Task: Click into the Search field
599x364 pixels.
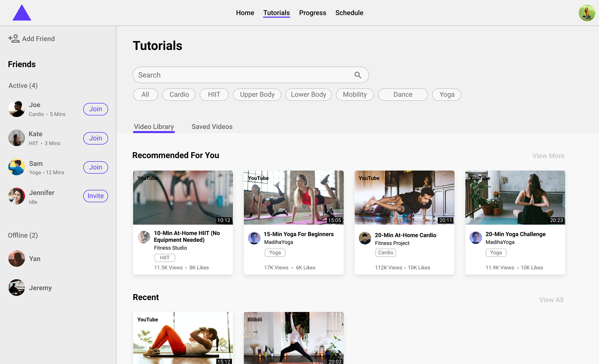Action: (251, 75)
